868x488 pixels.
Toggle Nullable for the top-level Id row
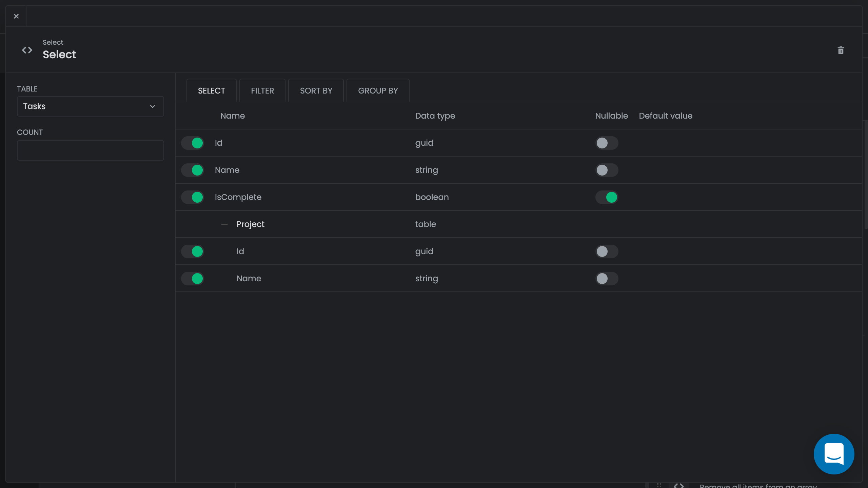[x=607, y=143]
